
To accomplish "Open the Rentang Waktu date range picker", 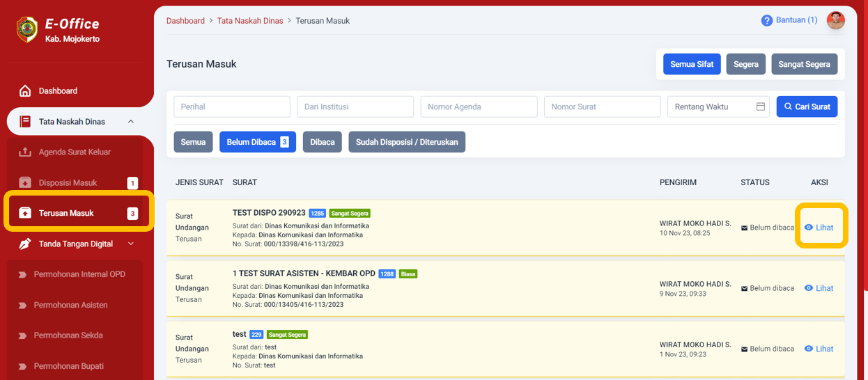I will [x=718, y=106].
